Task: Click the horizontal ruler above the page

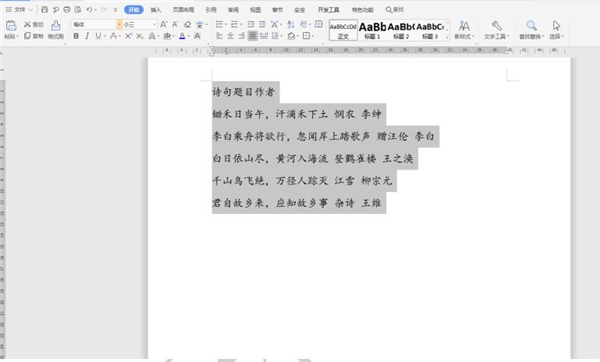Action: pos(360,51)
